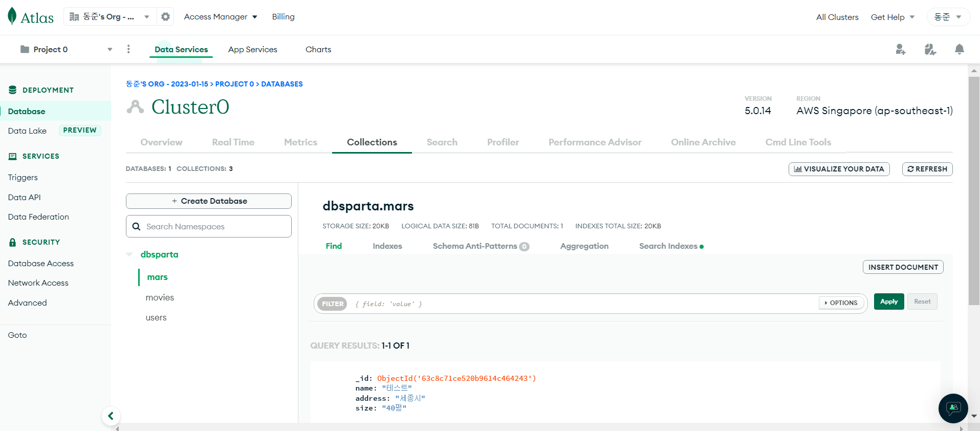Viewport: 980px width, 431px height.
Task: Select the users collection
Action: [156, 317]
